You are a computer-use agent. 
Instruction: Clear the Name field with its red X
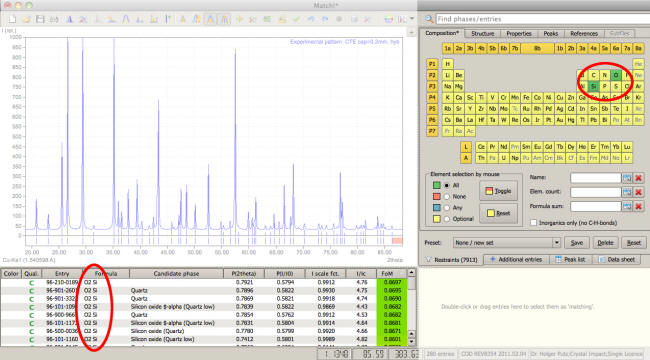(639, 178)
